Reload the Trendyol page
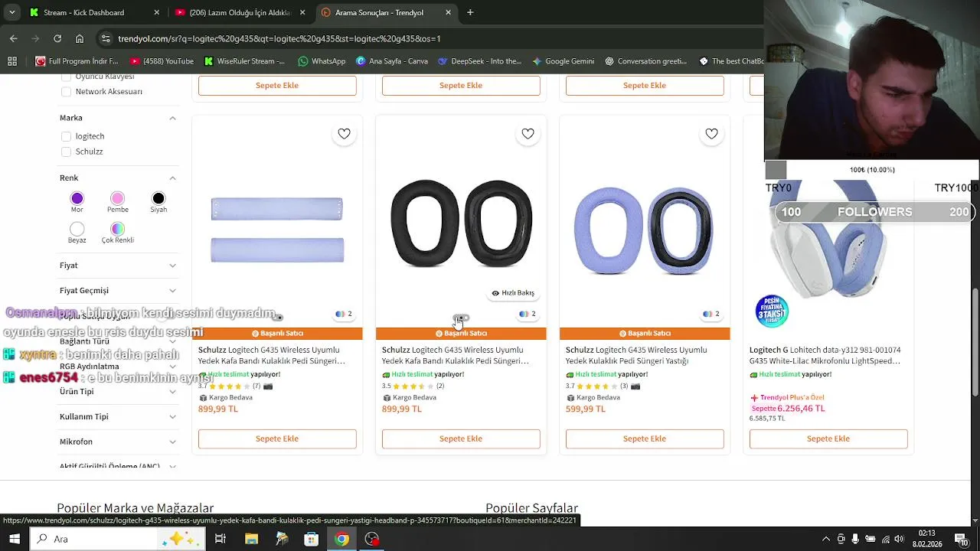The image size is (980, 551). pyautogui.click(x=57, y=38)
